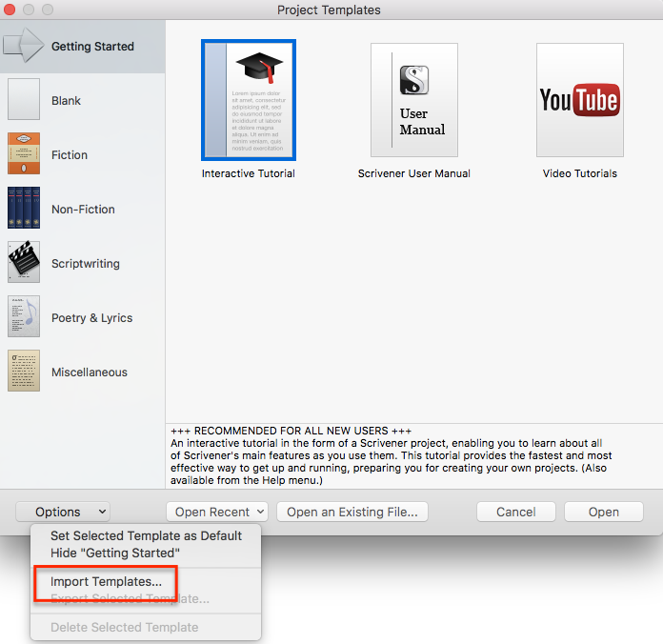This screenshot has width=663, height=644.
Task: Choose Hide "Getting Started" menu item
Action: tap(146, 553)
